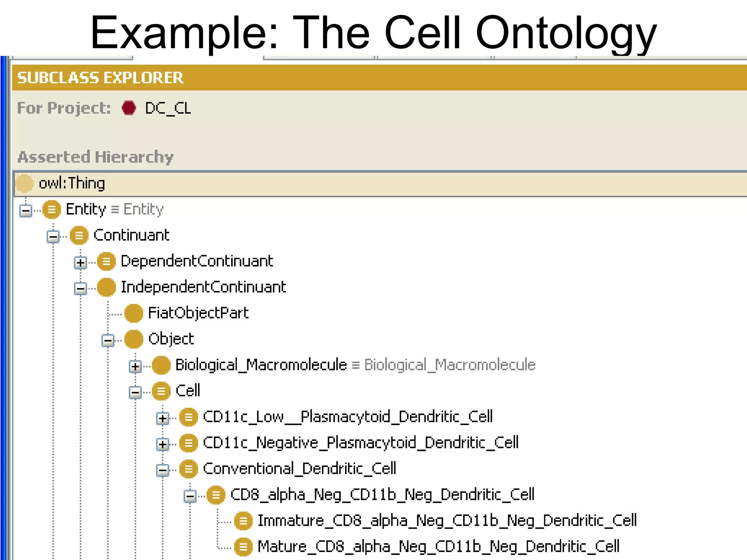Click the Conventional_Dendritic_Cell class icon
Image resolution: width=747 pixels, height=560 pixels.
(189, 469)
